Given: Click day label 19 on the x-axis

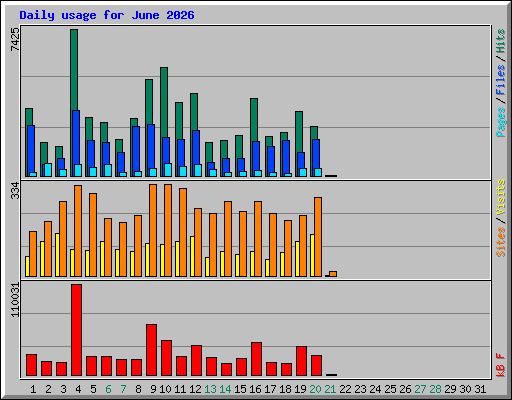Looking at the screenshot, I should pyautogui.click(x=300, y=389).
